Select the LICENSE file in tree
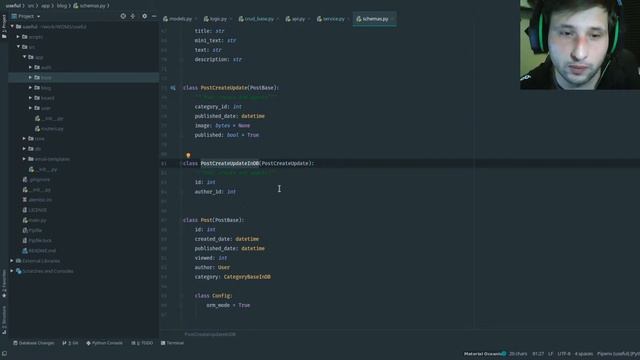Image resolution: width=640 pixels, height=360 pixels. click(x=35, y=210)
